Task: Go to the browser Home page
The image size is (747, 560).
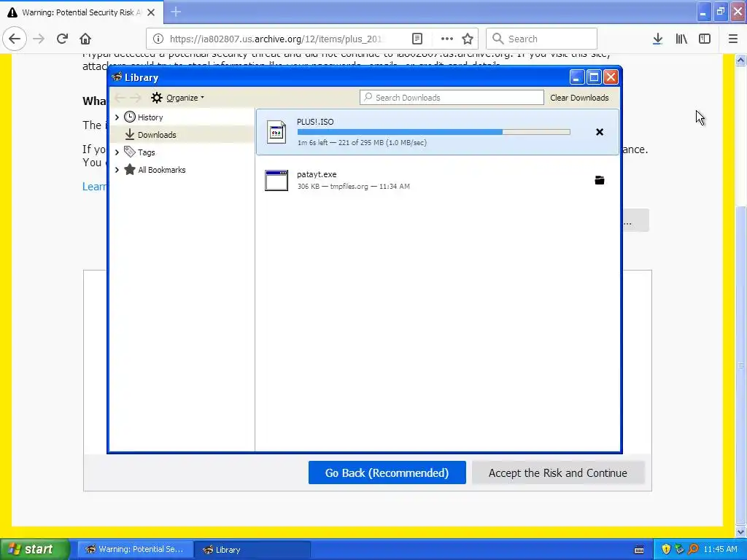Action: (x=85, y=39)
